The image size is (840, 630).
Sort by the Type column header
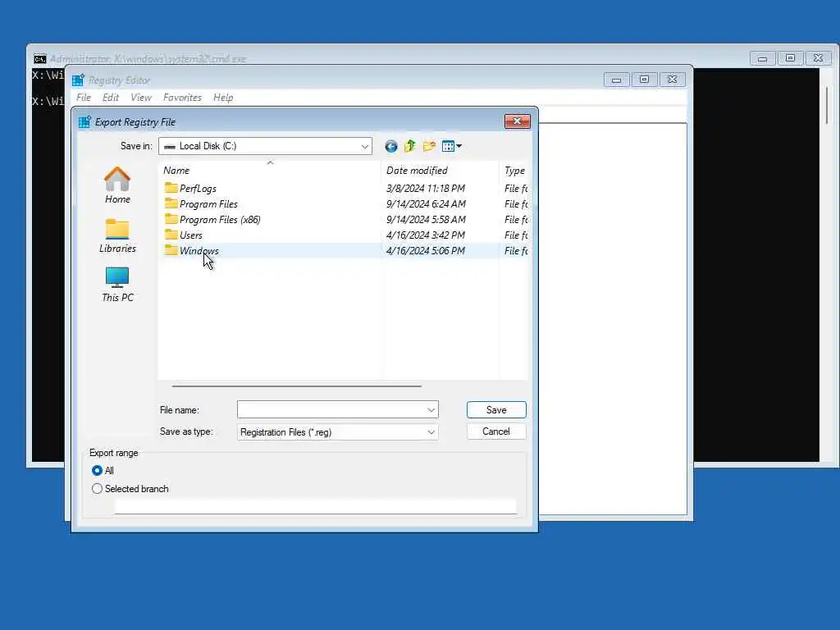514,171
